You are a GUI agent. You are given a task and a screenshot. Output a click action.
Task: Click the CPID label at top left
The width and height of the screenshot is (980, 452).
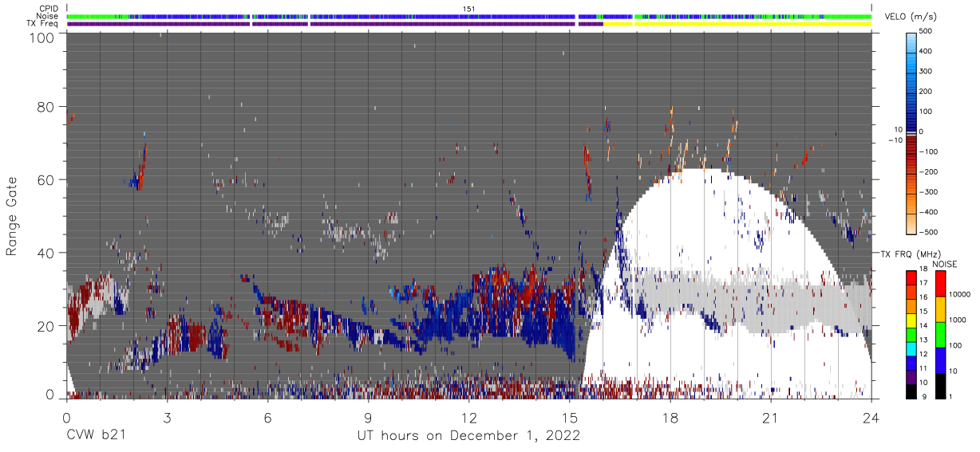point(48,9)
